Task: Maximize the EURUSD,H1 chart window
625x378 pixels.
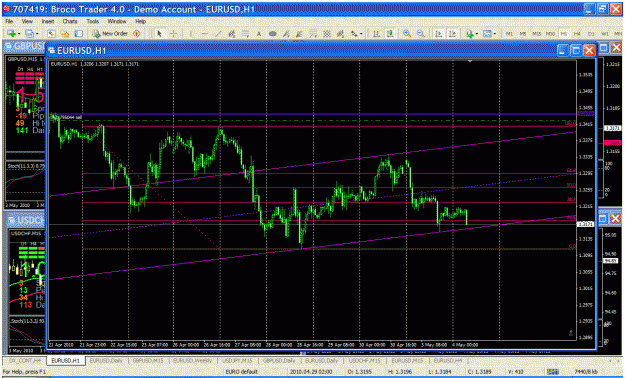Action: pos(576,50)
